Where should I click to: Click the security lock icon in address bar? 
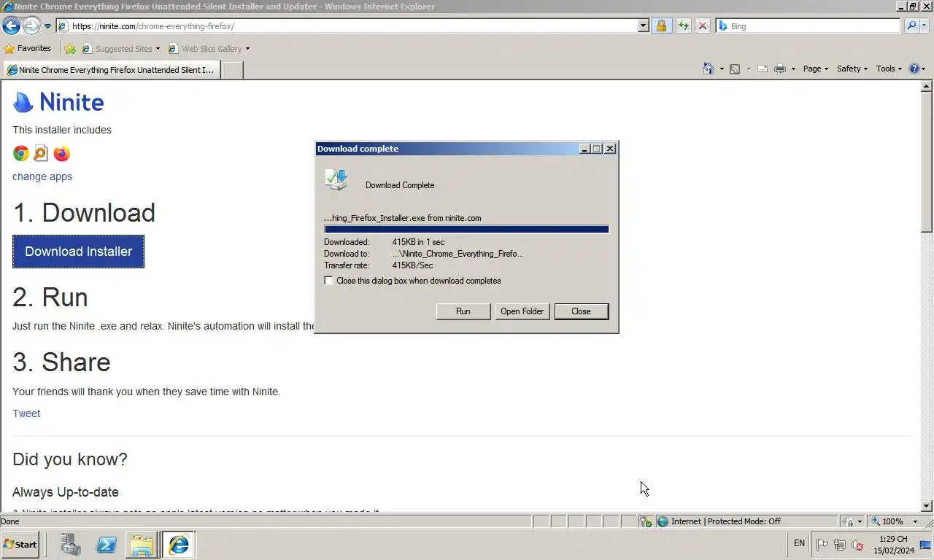(x=661, y=26)
